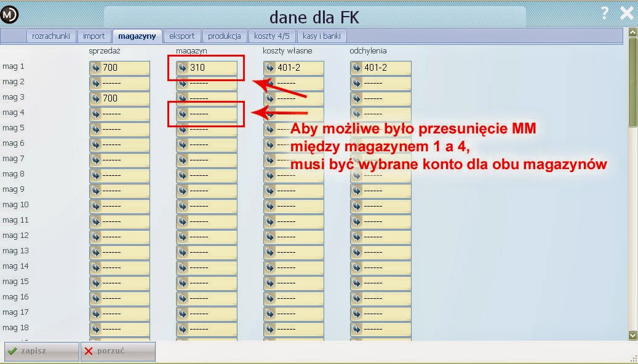This screenshot has height=364, width=638.
Task: Select the mag 1 sprzedaż field showing 700
Action: [x=119, y=68]
